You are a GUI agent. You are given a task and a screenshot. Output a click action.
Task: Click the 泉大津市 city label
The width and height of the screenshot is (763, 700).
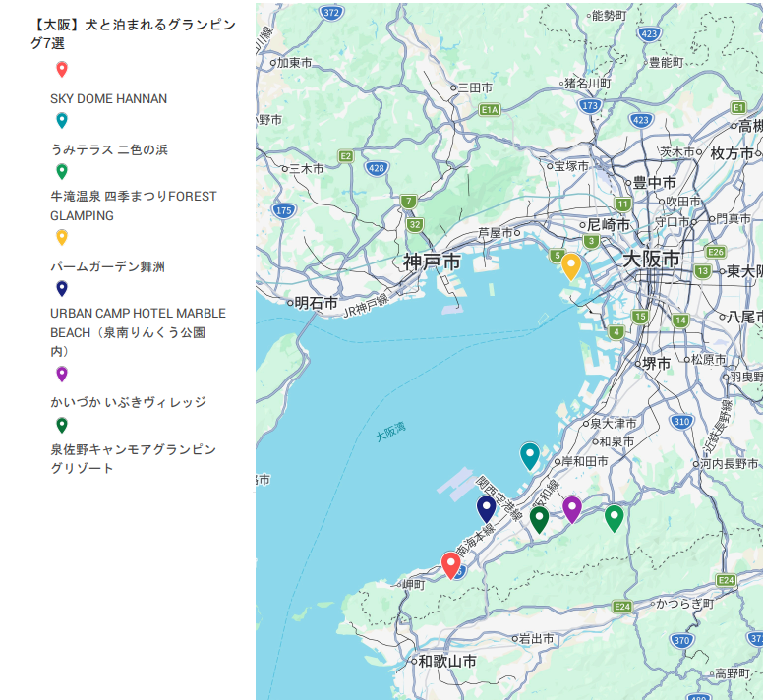[x=614, y=424]
